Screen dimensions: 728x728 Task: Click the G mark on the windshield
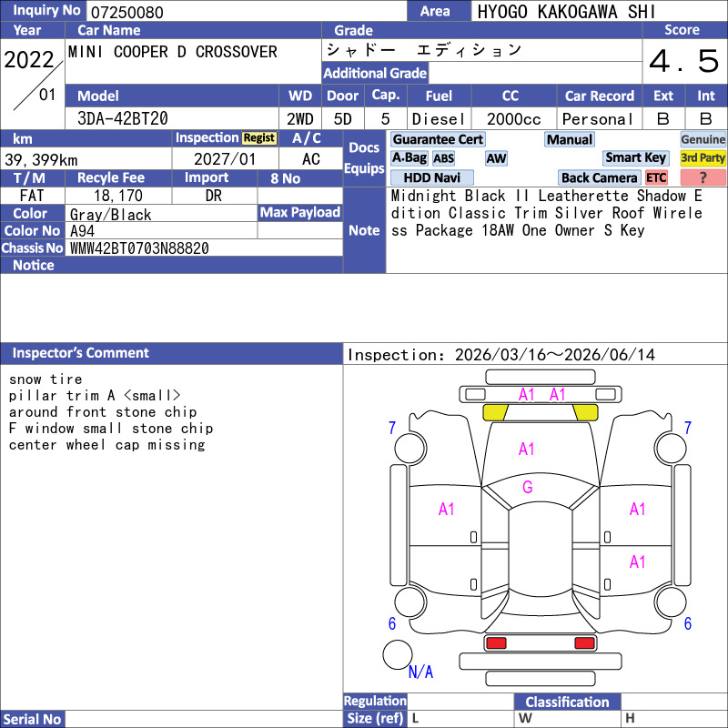pos(527,487)
